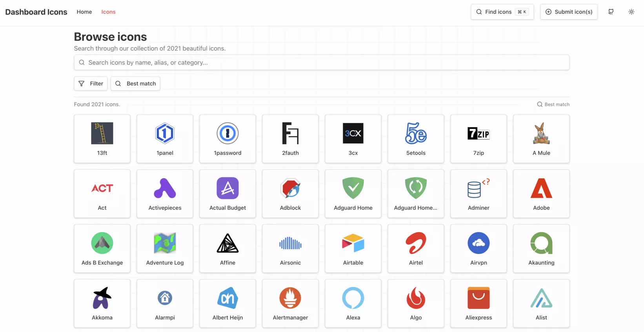Open the Activepieces icon
Viewport: 644px width, 332px height.
pyautogui.click(x=165, y=194)
